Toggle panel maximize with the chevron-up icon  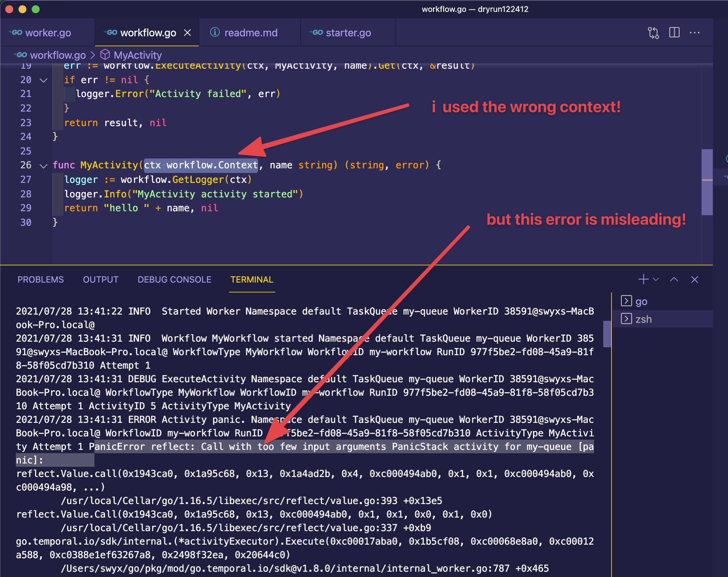(x=674, y=279)
